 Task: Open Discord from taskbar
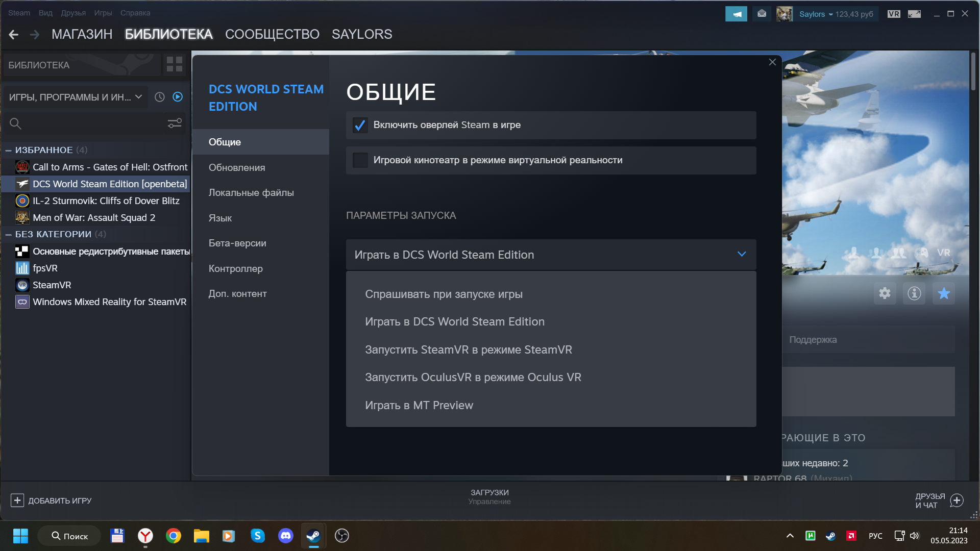[x=286, y=536]
